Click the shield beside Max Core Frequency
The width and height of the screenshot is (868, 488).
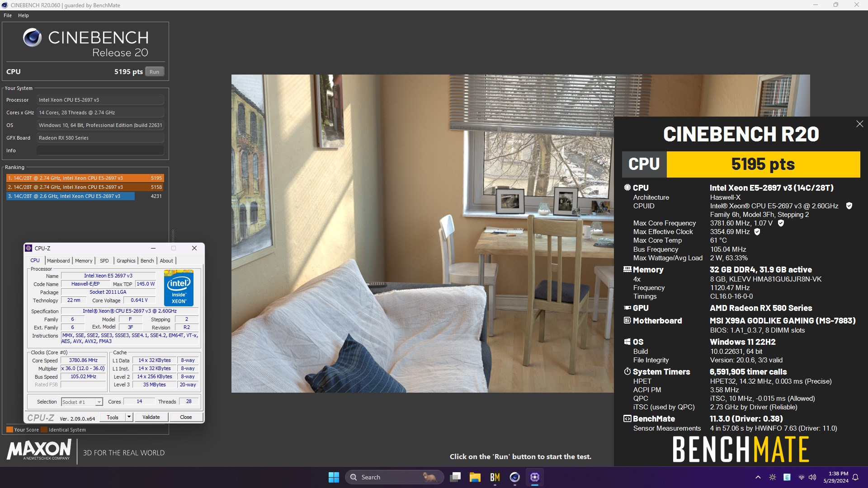point(781,223)
